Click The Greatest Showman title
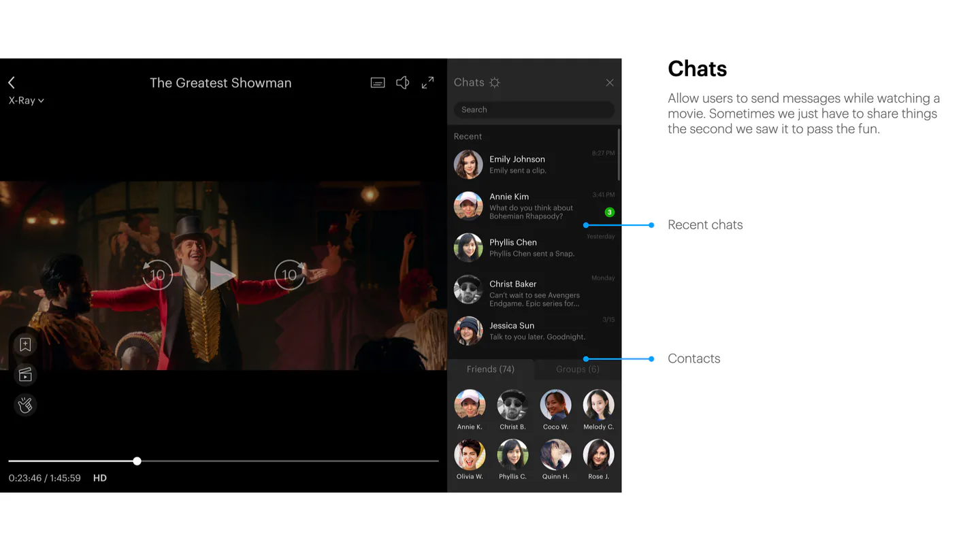Viewport: 980px width, 551px height. 220,83
